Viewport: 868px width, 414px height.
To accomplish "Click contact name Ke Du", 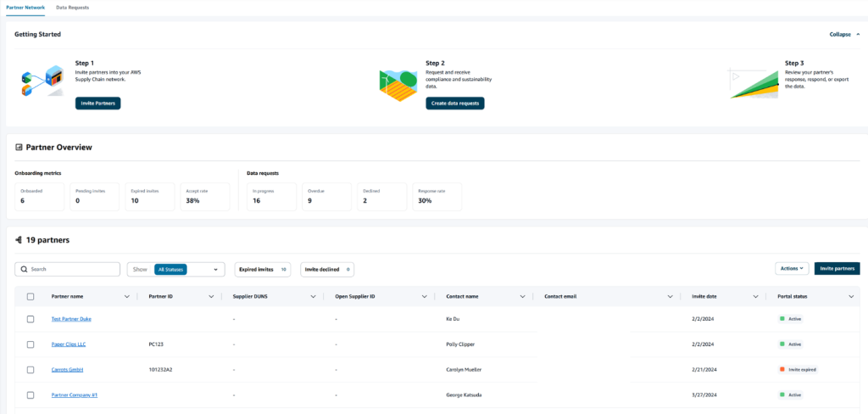I will 453,319.
